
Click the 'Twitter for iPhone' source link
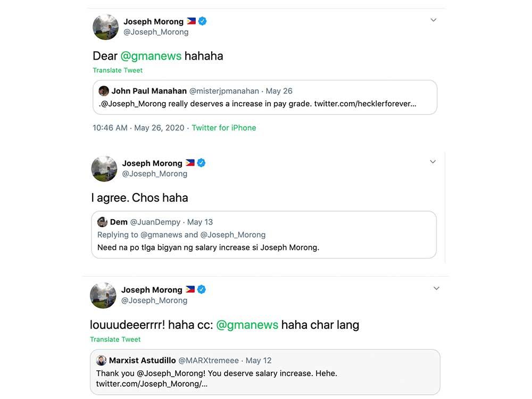224,128
